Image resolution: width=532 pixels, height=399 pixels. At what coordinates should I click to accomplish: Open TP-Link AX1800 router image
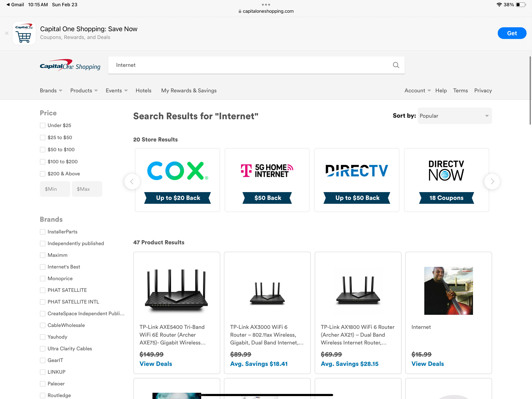point(358,290)
